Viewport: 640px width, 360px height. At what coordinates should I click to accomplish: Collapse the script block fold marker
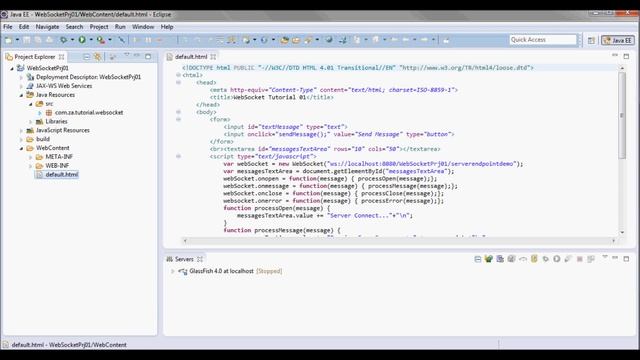(x=178, y=157)
